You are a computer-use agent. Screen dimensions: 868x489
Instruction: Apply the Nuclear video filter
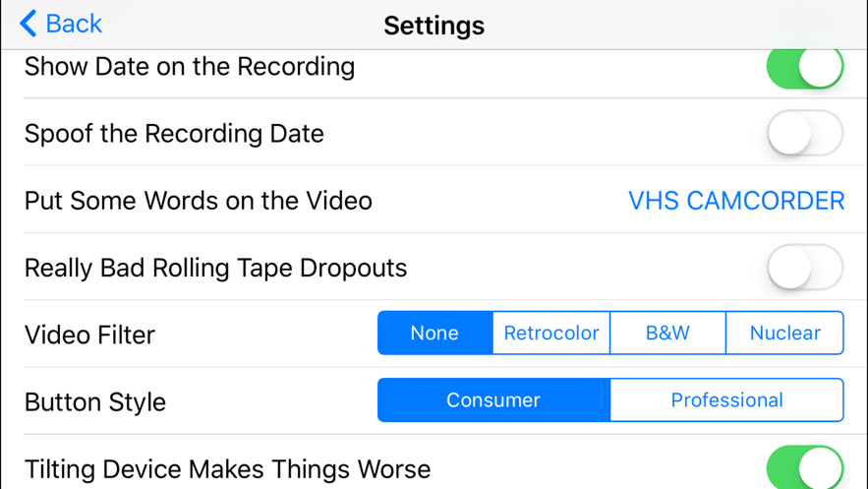[x=784, y=334]
